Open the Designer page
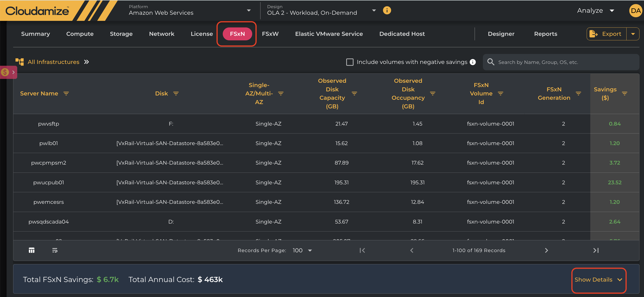Image resolution: width=644 pixels, height=297 pixels. pyautogui.click(x=501, y=34)
